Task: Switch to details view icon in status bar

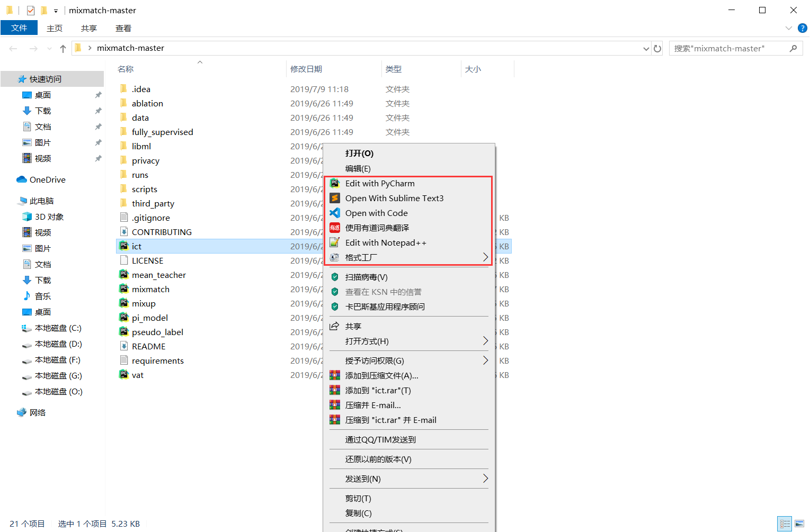Action: point(785,524)
